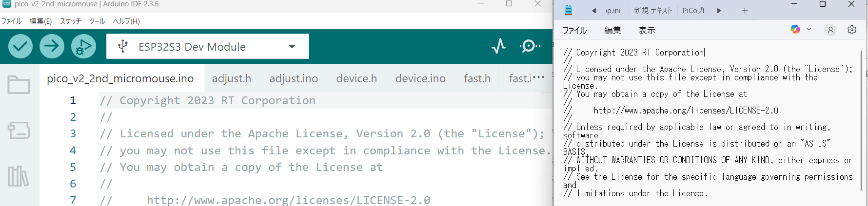Click the Arduino IDE app logo in title bar
This screenshot has height=206, width=868.
point(6,4)
